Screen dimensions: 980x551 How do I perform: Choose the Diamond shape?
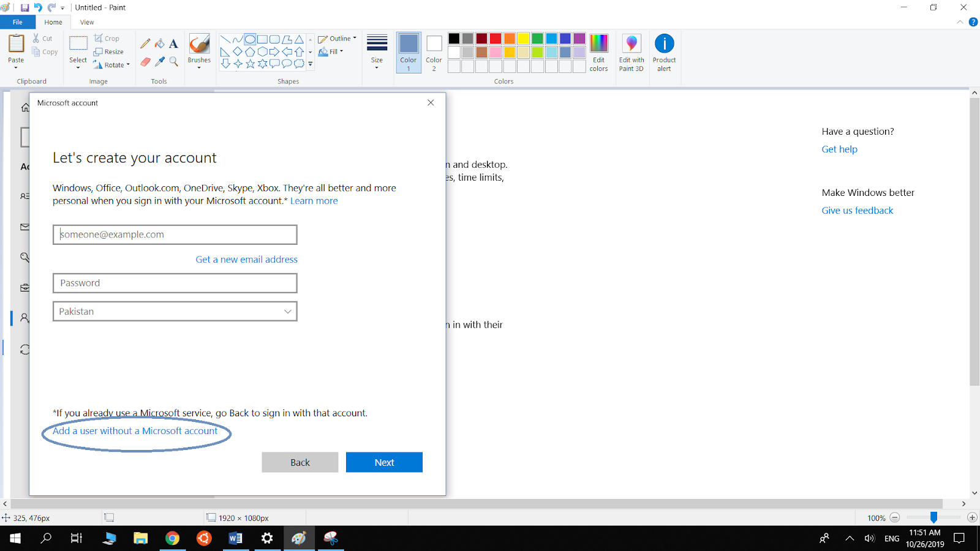pyautogui.click(x=238, y=52)
